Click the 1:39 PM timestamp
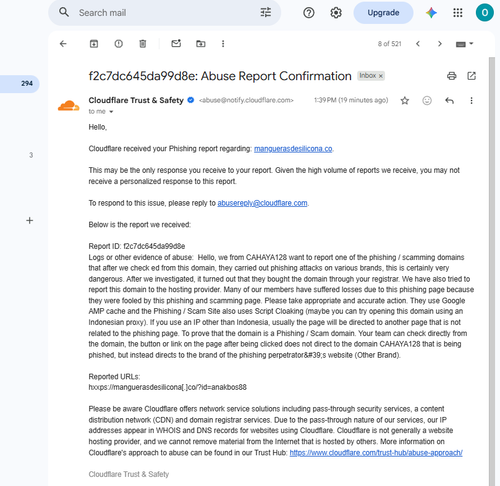 [x=351, y=100]
